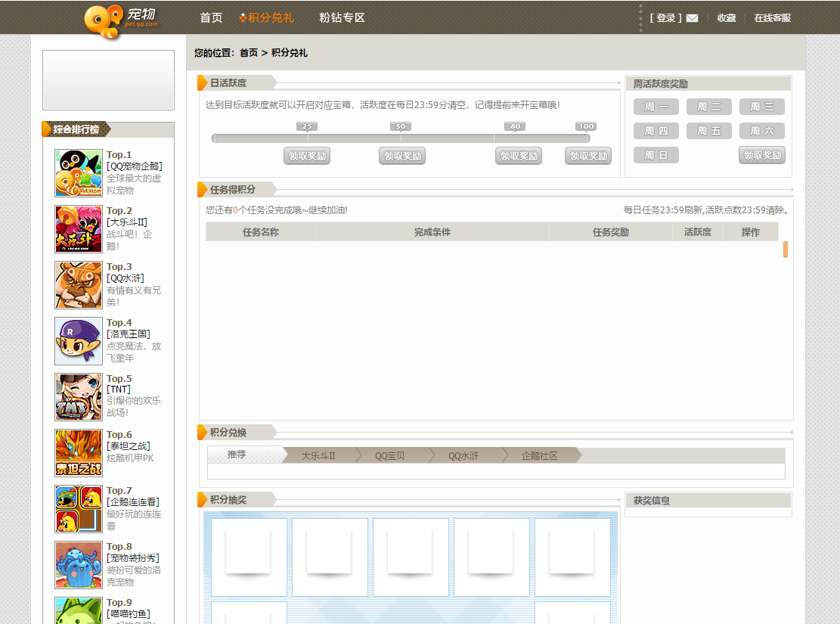Open the Top.2 大乐斗II game icon

click(78, 229)
